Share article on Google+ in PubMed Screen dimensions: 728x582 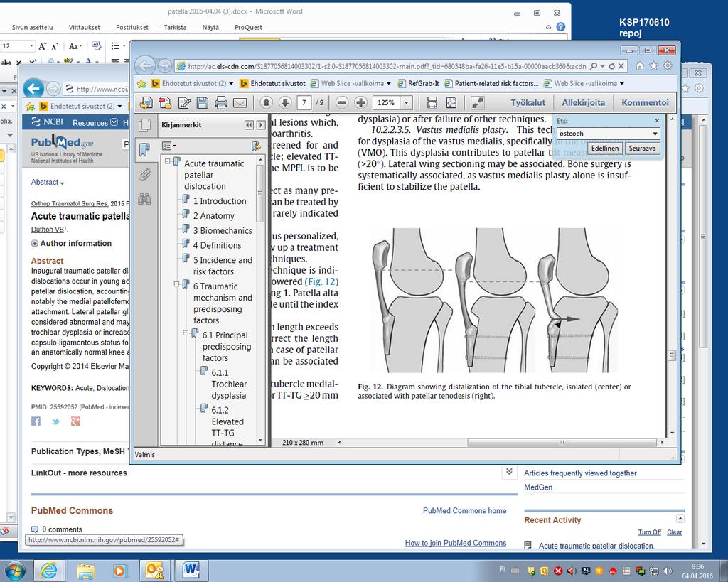point(75,421)
